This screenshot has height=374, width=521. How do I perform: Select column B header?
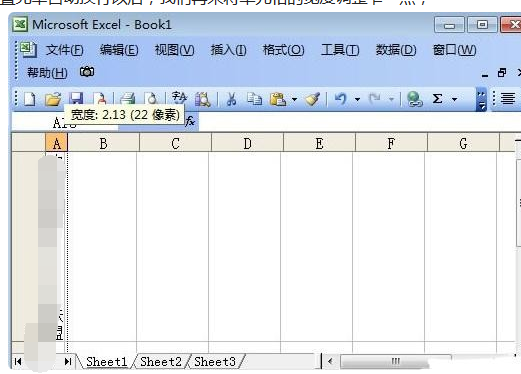(x=104, y=143)
